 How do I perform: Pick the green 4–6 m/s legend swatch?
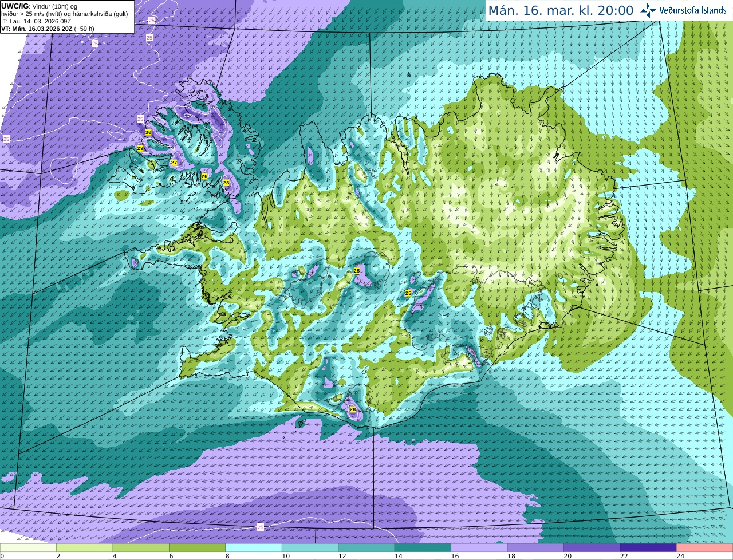coord(141,548)
